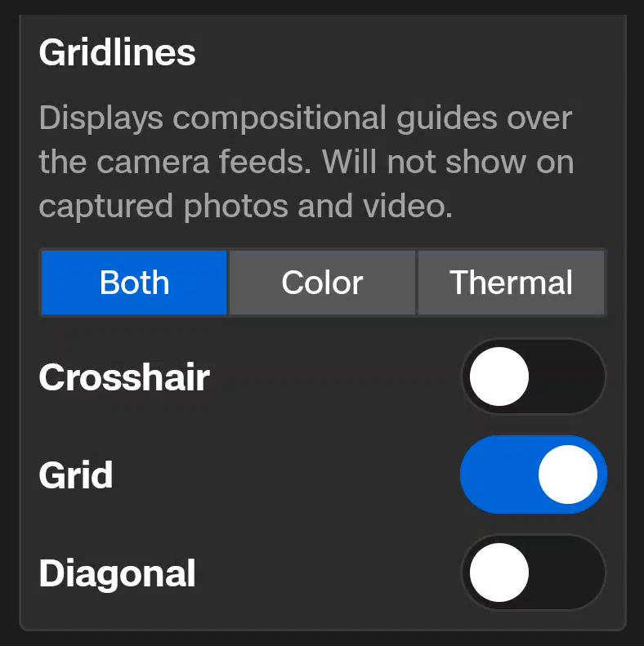Select the Both segment for gridlines
The width and height of the screenshot is (644, 646).
134,283
